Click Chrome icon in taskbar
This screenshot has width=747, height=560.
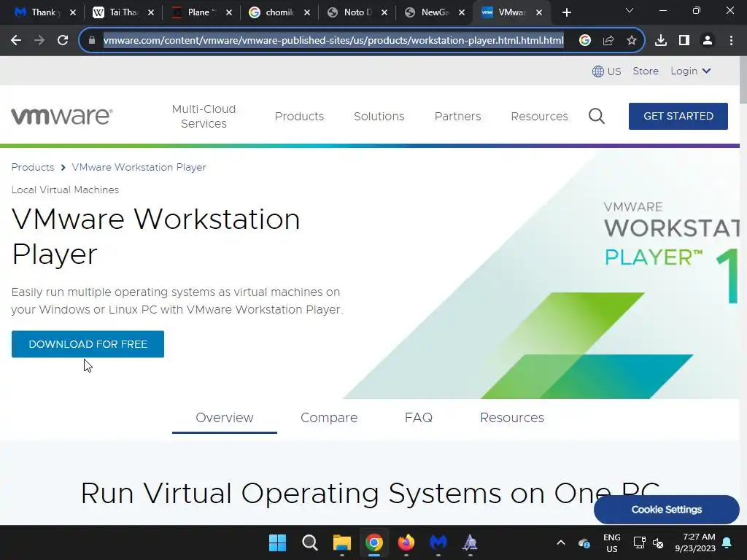(x=374, y=542)
